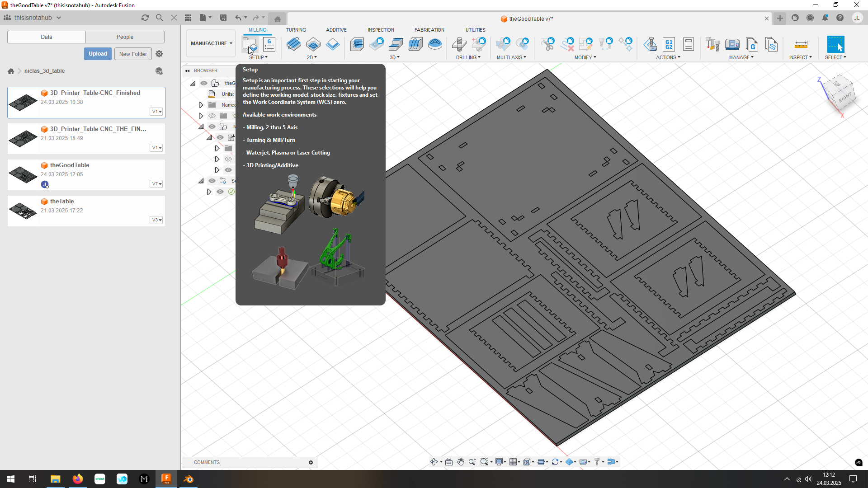Image resolution: width=868 pixels, height=488 pixels.
Task: Open the Extensions icon beside the new-tab plus
Action: 795,18
